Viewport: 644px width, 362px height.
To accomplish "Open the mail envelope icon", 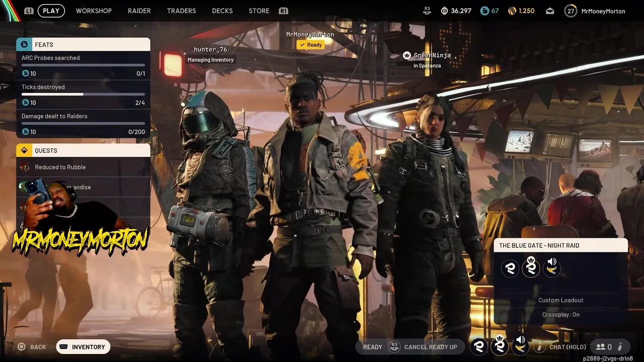I will [x=550, y=11].
